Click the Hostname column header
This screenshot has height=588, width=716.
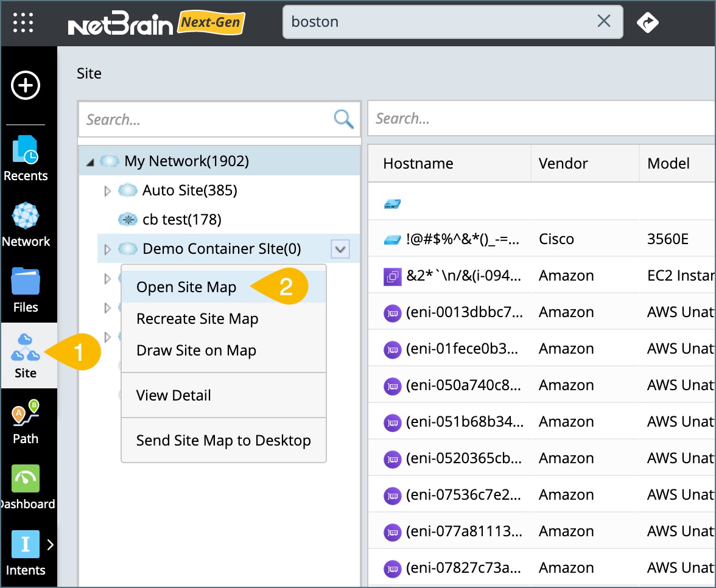point(418,163)
